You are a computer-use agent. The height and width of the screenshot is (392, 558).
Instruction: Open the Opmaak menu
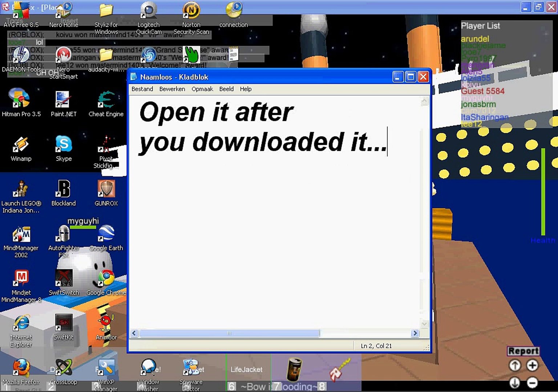tap(202, 89)
